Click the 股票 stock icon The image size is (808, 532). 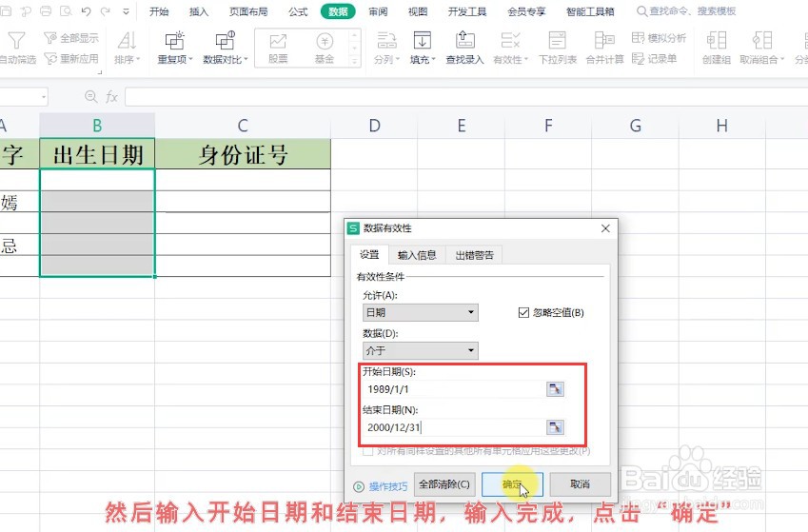click(278, 41)
